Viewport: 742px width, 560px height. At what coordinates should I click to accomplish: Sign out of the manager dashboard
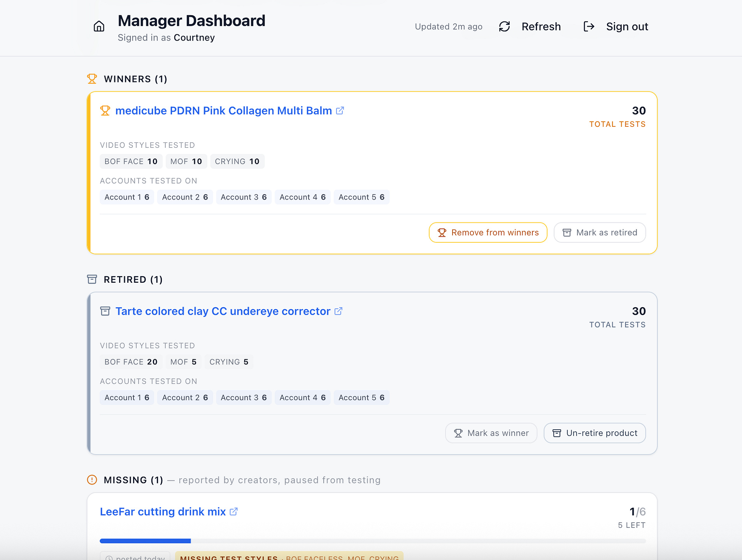pyautogui.click(x=616, y=26)
